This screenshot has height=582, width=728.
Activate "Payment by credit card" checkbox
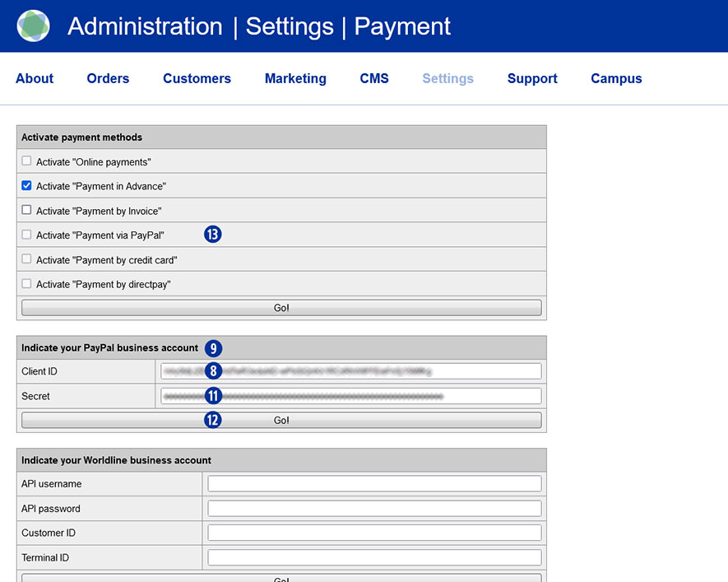click(x=27, y=259)
